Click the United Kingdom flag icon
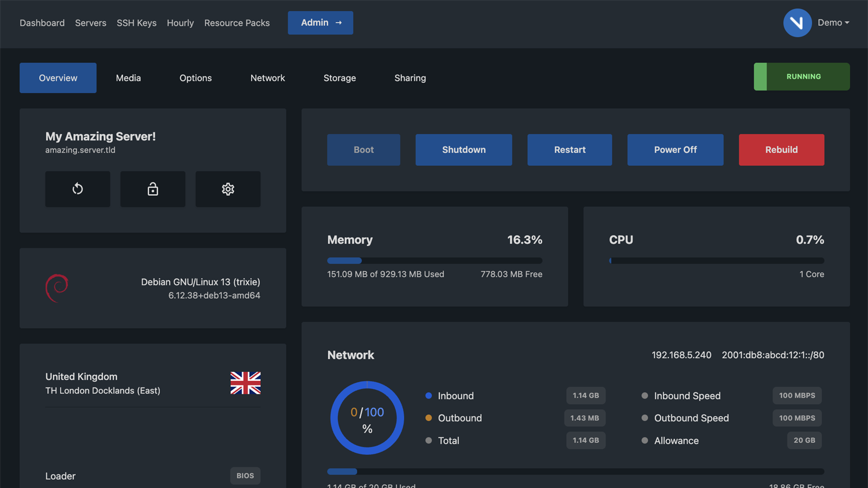The image size is (868, 488). coord(245,383)
